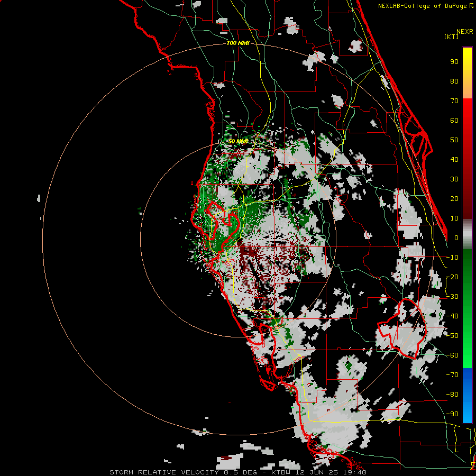Screen dimensions: 476x476
Task: Click the NEXR label above the color bar
Action: click(465, 32)
